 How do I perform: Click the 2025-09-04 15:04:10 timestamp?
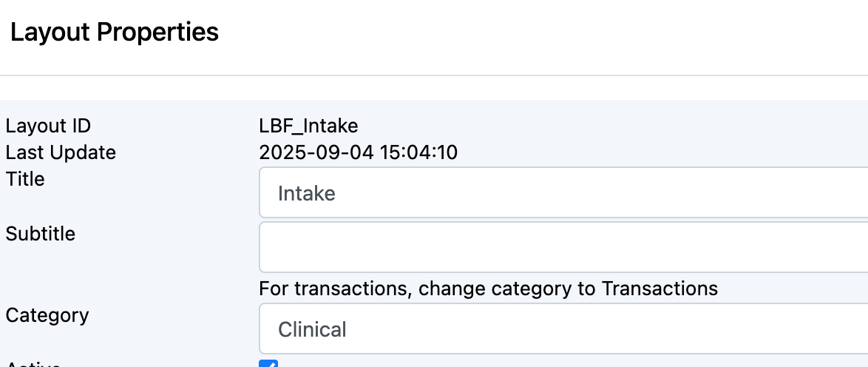[x=358, y=152]
